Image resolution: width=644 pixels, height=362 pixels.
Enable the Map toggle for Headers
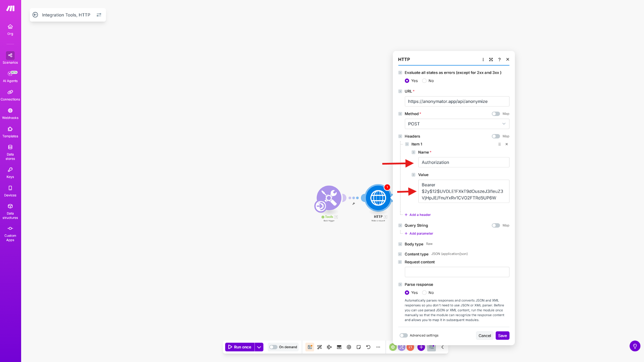[495, 136]
